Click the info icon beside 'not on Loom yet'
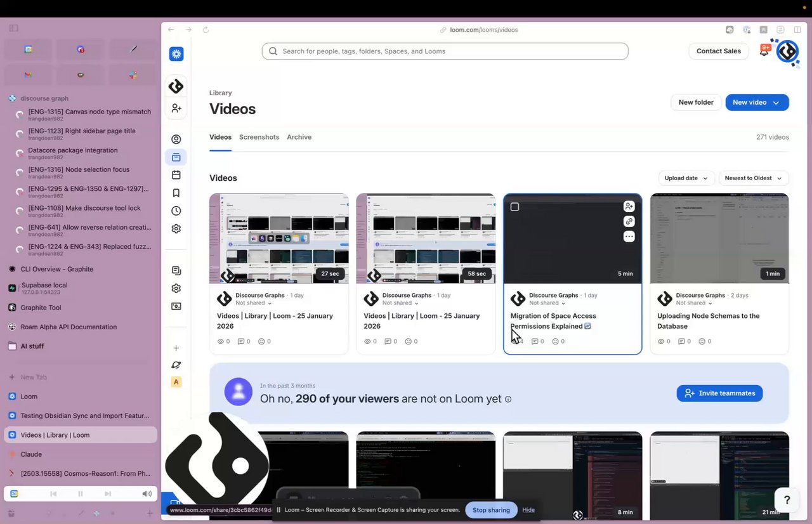This screenshot has height=524, width=812. (x=507, y=400)
